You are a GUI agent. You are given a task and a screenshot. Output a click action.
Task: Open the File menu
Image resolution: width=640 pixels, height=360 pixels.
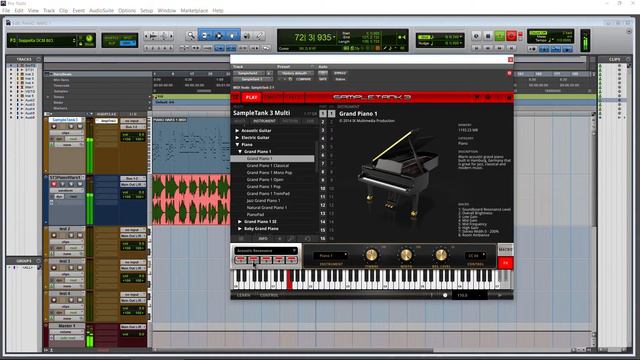(6, 11)
